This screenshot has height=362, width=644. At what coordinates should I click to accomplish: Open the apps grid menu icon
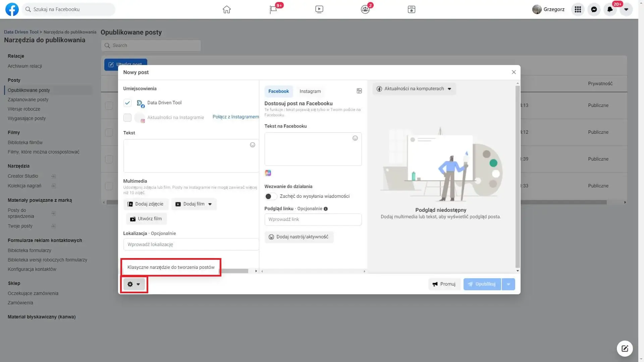(578, 9)
